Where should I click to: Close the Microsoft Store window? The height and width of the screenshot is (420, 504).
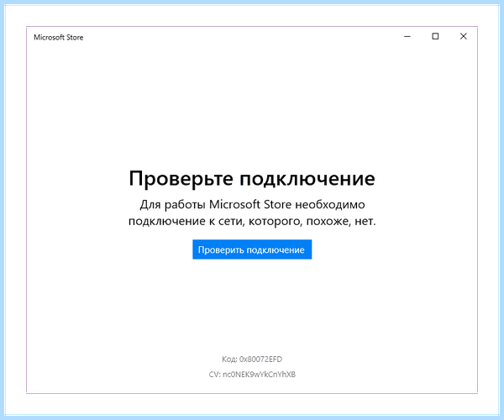(x=463, y=37)
